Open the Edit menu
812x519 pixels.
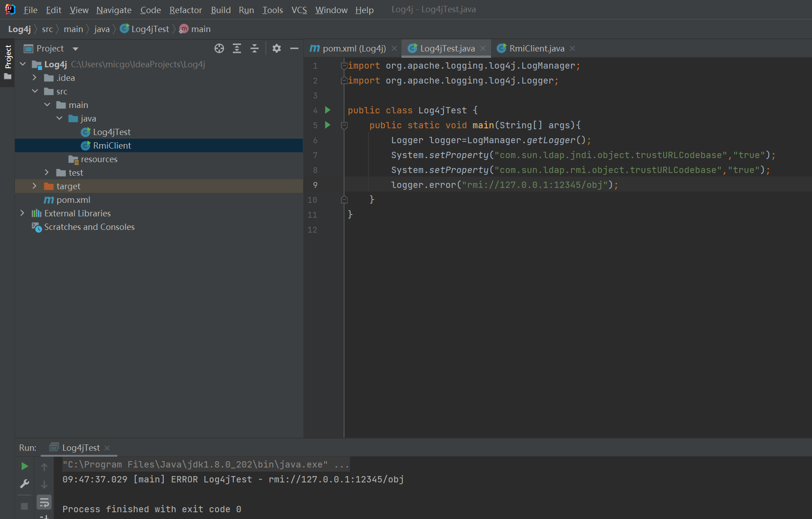click(53, 10)
